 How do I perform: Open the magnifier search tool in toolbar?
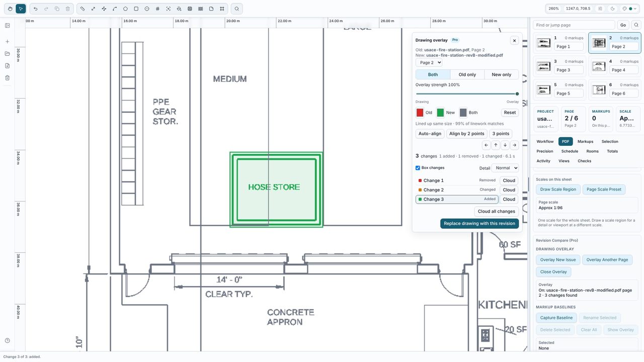(x=236, y=9)
